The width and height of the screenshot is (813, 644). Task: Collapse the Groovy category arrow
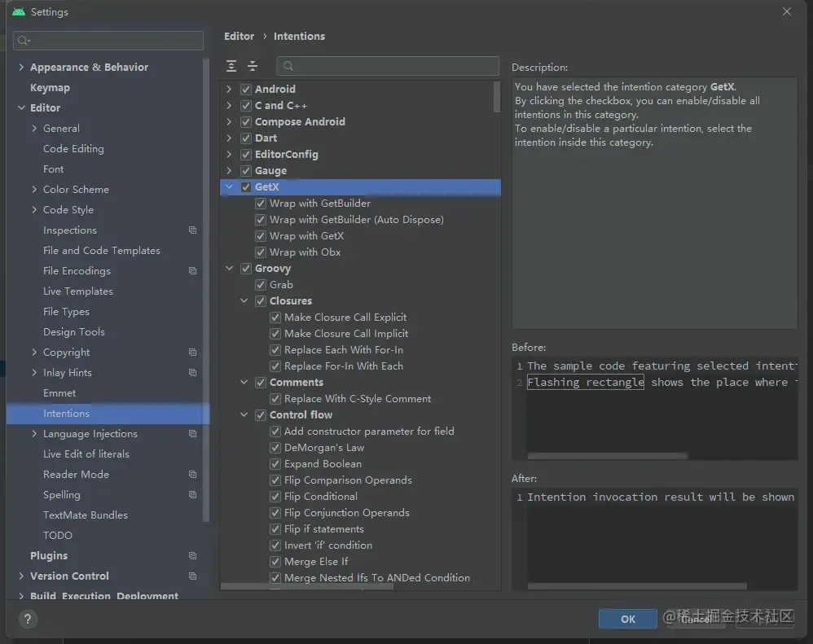point(229,269)
